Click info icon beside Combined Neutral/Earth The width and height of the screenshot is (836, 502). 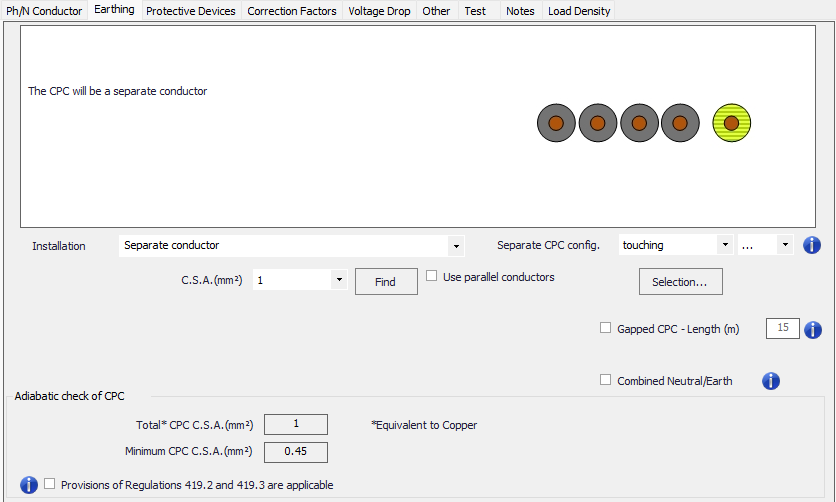tap(771, 381)
